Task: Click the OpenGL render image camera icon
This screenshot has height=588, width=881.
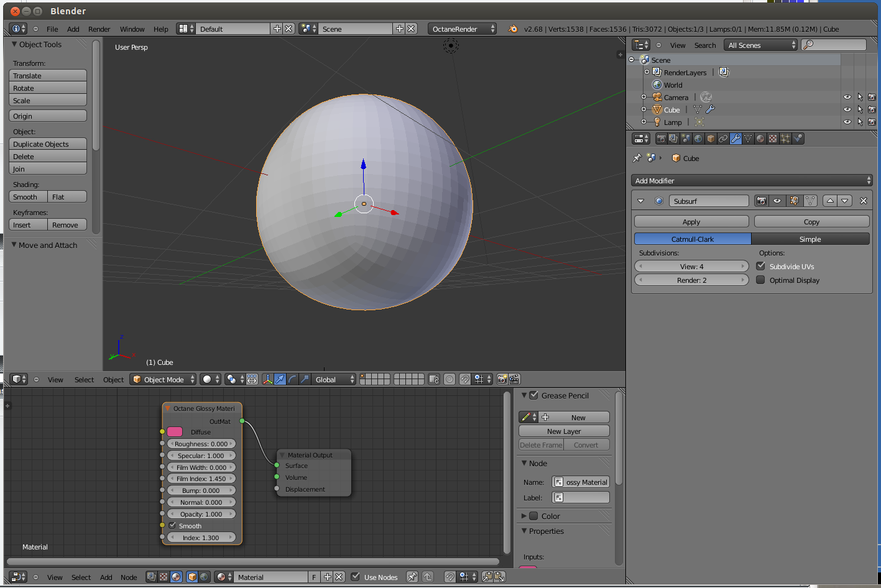Action: (502, 379)
